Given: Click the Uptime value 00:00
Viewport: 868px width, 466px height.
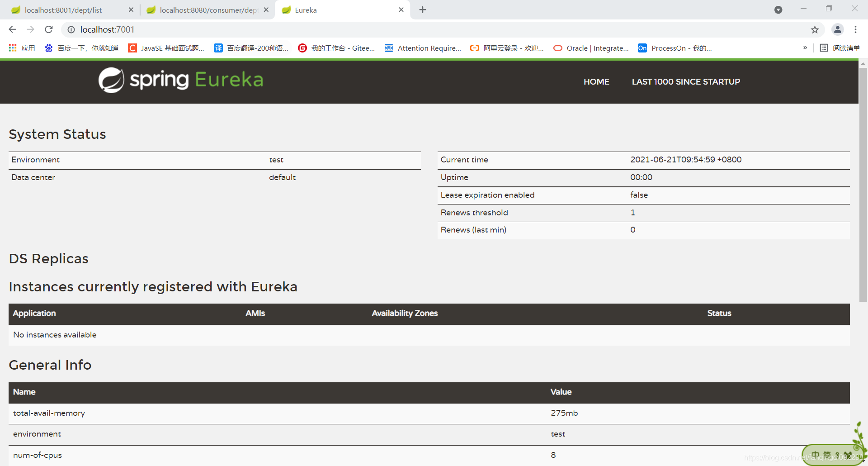Looking at the screenshot, I should [x=641, y=177].
